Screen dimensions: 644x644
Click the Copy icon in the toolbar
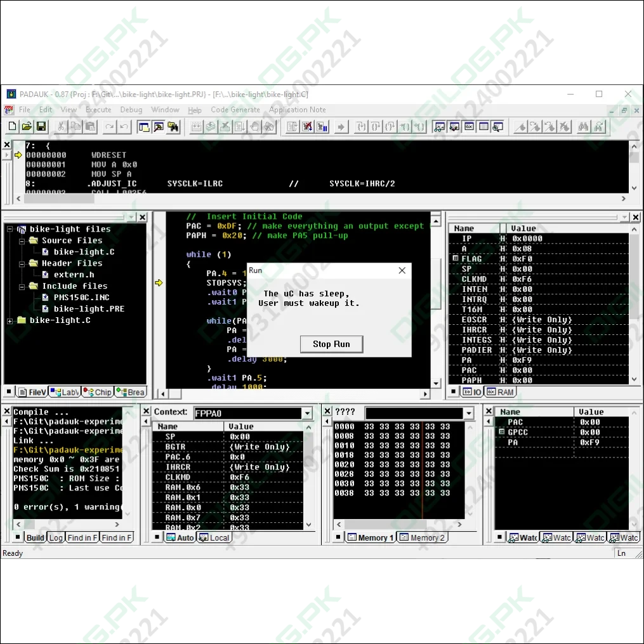[x=76, y=127]
